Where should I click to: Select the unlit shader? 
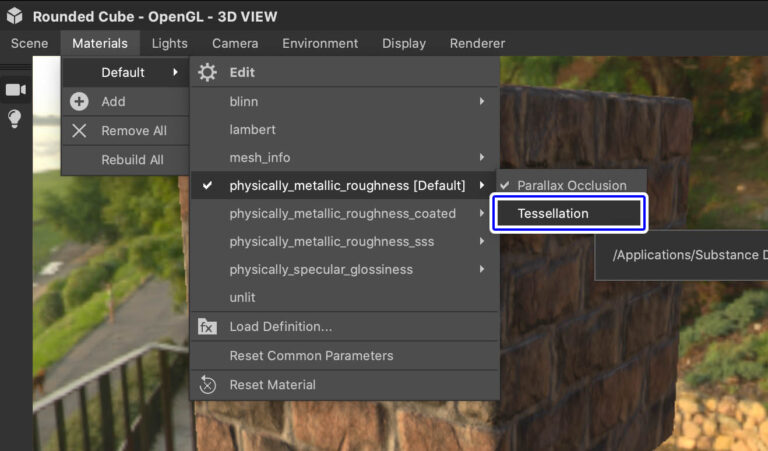(x=245, y=297)
